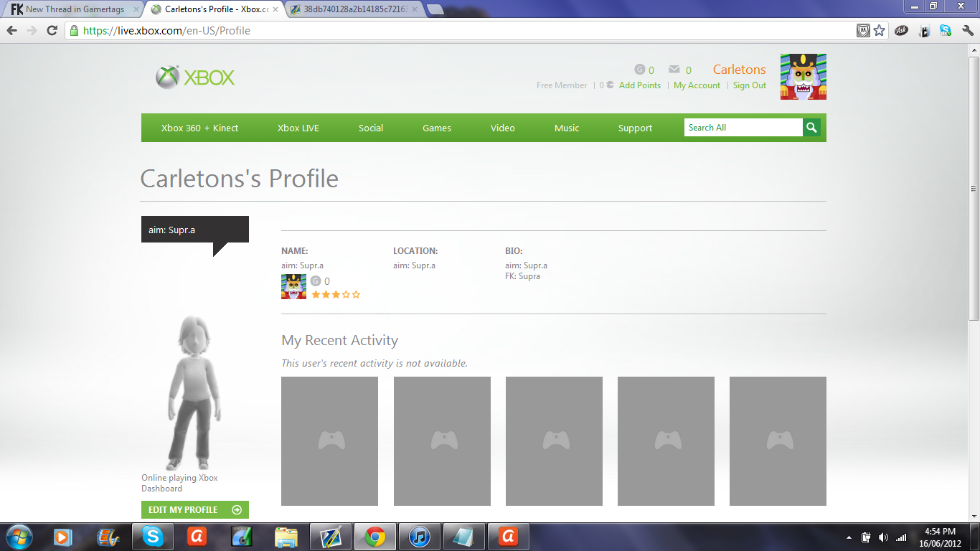Close the New Thread in Gamertags tab
Viewport: 980px width, 551px height.
[136, 9]
